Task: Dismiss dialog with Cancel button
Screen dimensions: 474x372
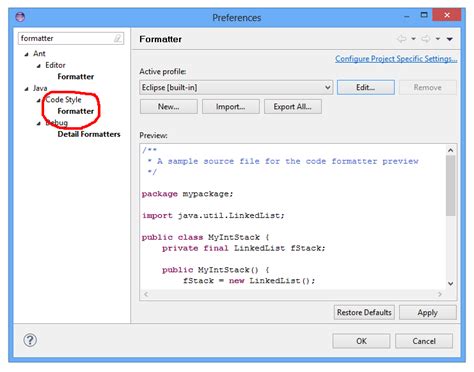Action: [x=424, y=341]
